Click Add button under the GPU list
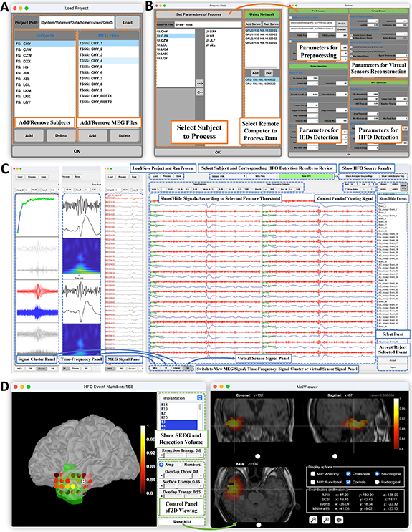Screen dimensions: 412x532 pos(255,73)
